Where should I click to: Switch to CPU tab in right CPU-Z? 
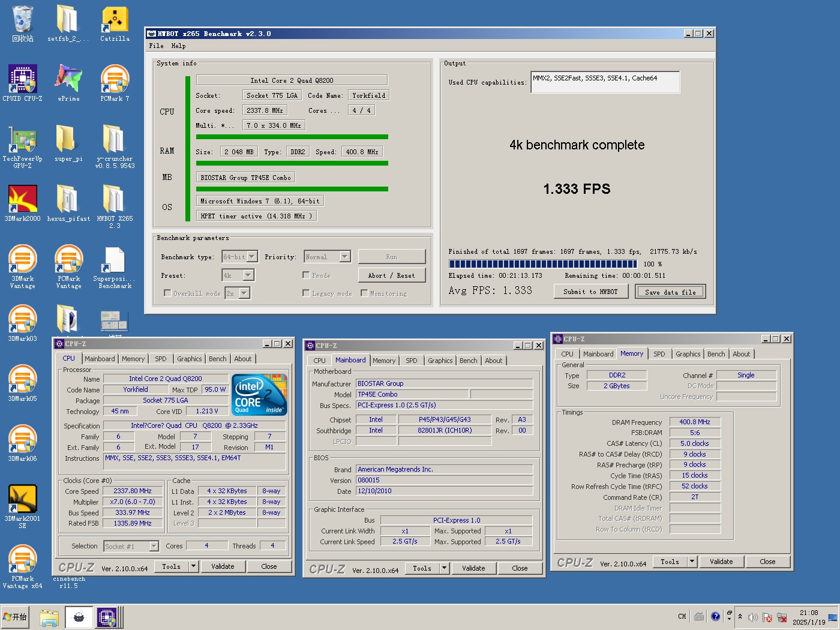point(567,354)
